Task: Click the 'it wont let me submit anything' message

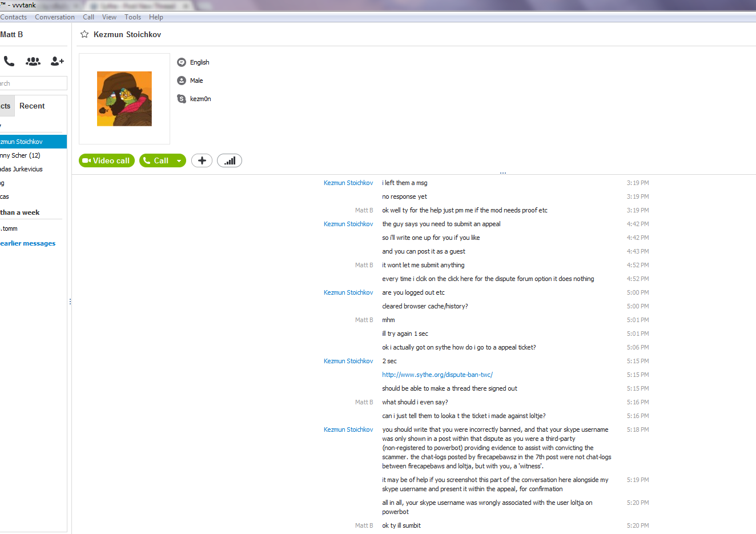Action: (x=423, y=265)
